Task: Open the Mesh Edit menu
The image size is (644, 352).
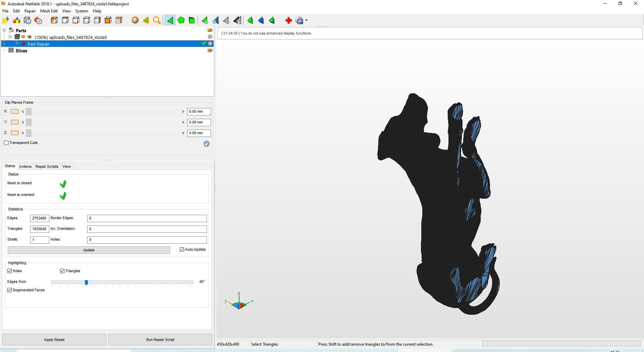Action: [x=49, y=11]
